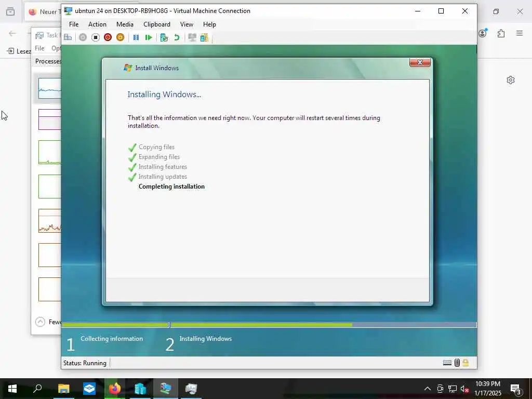The height and width of the screenshot is (399, 532).
Task: Click the Installing Windows progress bar
Action: [x=323, y=325]
